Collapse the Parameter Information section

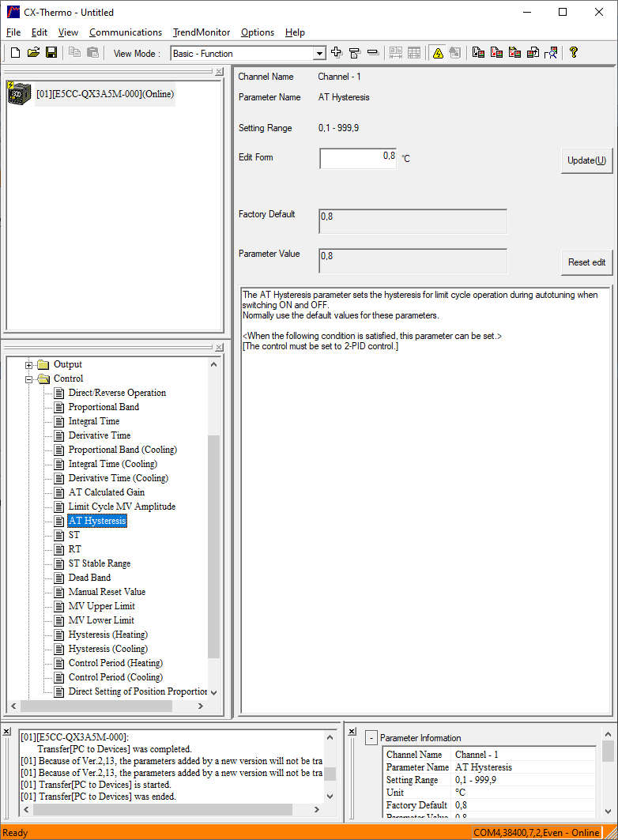pyautogui.click(x=371, y=738)
